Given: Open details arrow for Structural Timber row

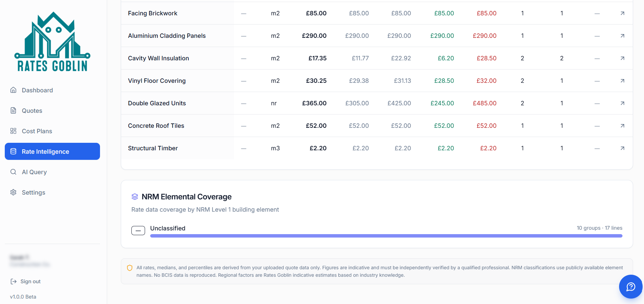Looking at the screenshot, I should tap(622, 148).
